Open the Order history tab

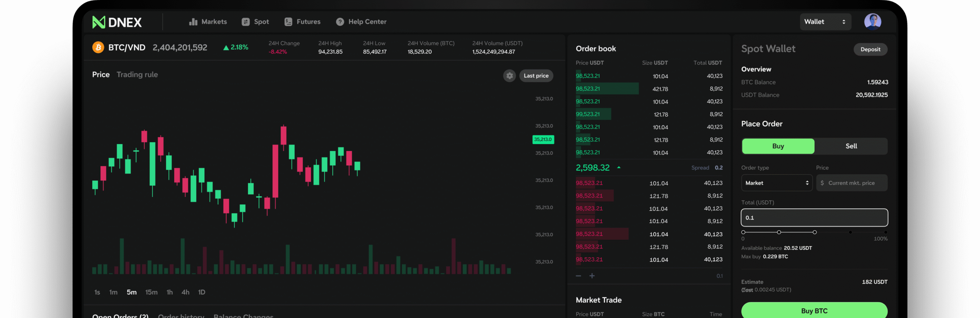click(x=181, y=316)
